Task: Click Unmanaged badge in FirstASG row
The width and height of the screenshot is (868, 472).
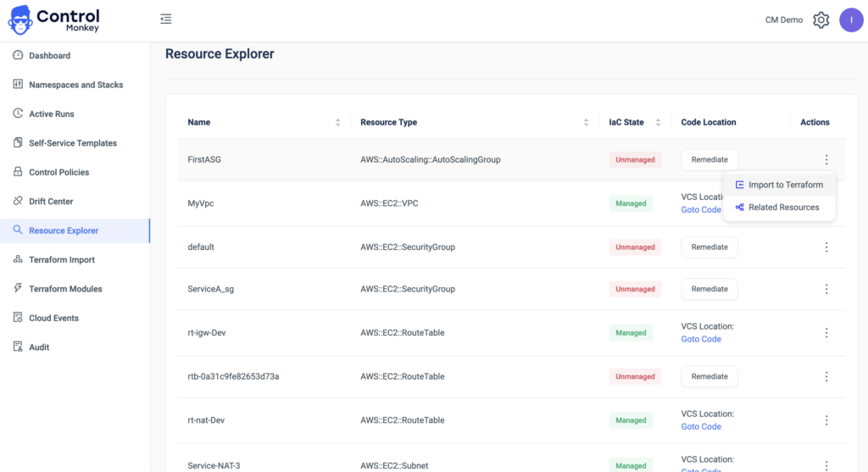Action: tap(635, 159)
